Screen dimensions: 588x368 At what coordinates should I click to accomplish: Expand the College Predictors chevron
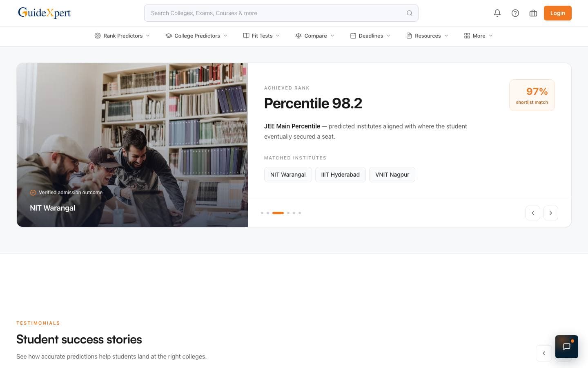pyautogui.click(x=225, y=36)
